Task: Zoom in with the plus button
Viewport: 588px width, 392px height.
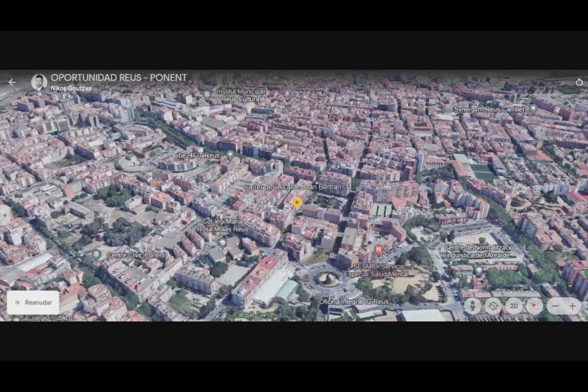Action: point(572,306)
